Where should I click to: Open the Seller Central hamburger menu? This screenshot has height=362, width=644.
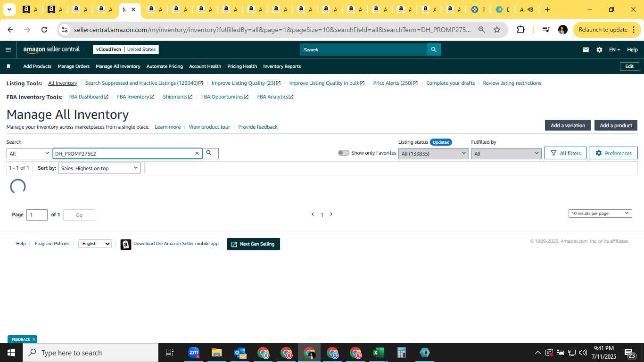(8, 49)
